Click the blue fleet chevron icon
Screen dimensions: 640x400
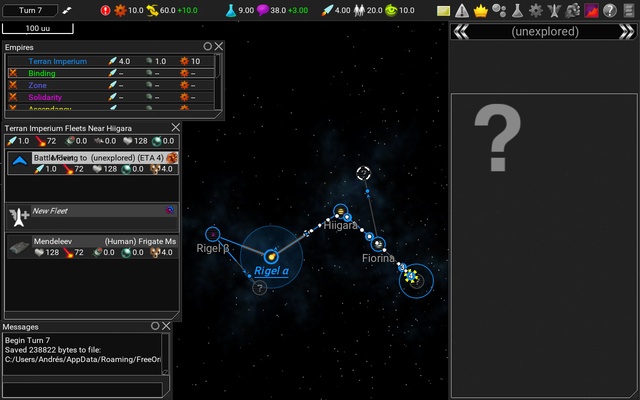pyautogui.click(x=19, y=162)
